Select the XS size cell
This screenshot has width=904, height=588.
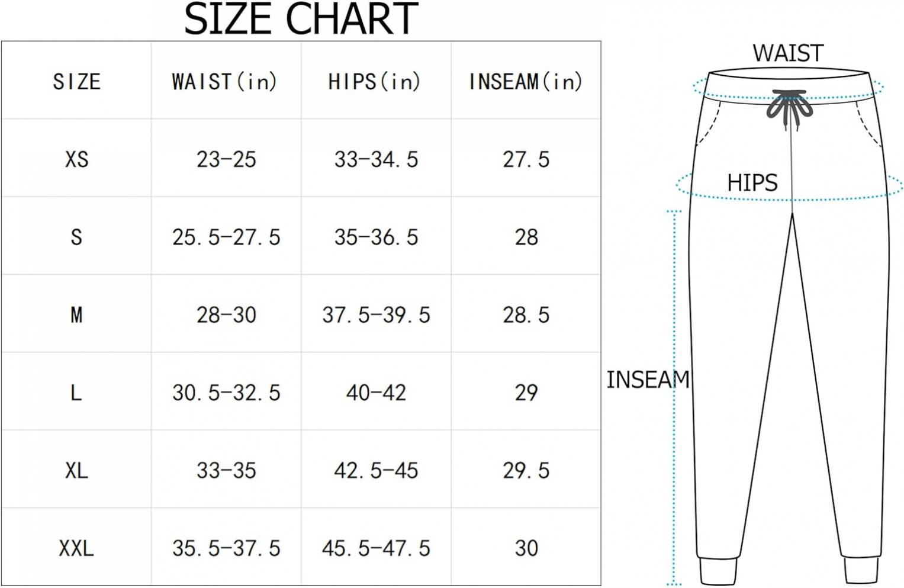coord(76,159)
